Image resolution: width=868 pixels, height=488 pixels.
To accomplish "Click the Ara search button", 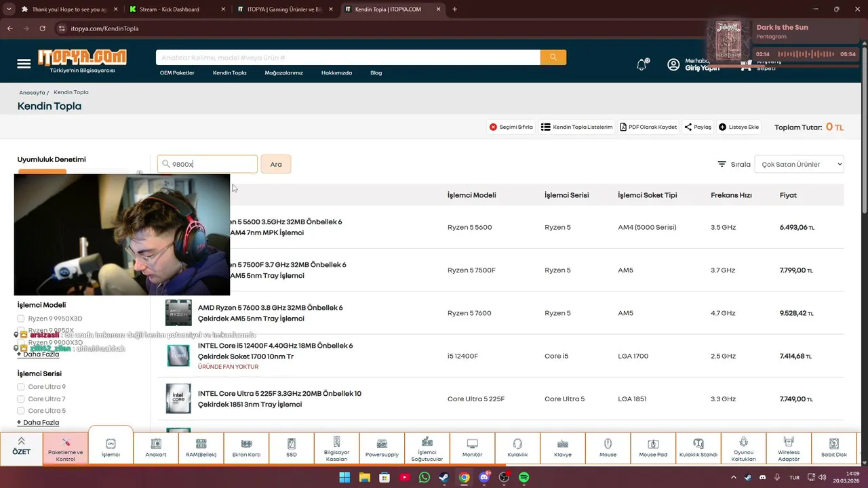I will [x=276, y=164].
